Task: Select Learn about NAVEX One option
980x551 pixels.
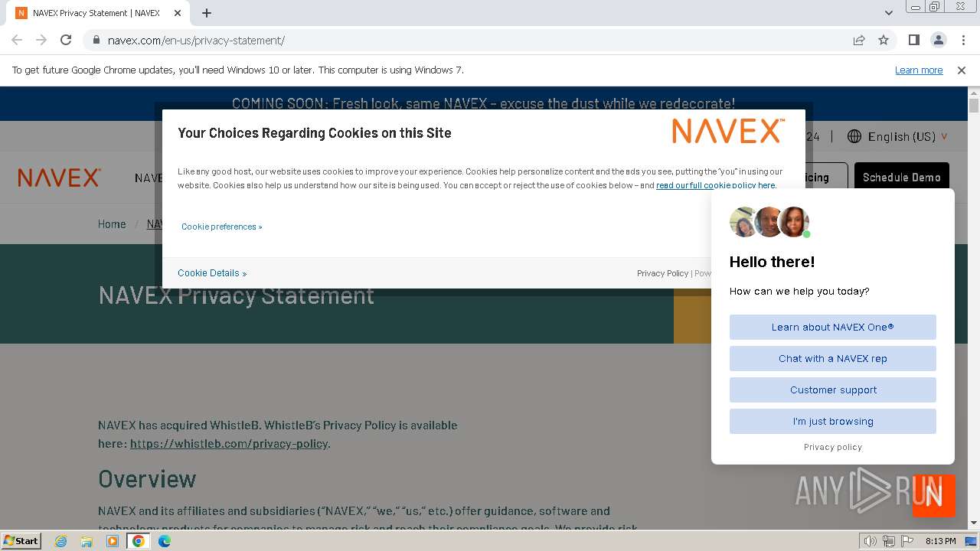Action: coord(832,327)
